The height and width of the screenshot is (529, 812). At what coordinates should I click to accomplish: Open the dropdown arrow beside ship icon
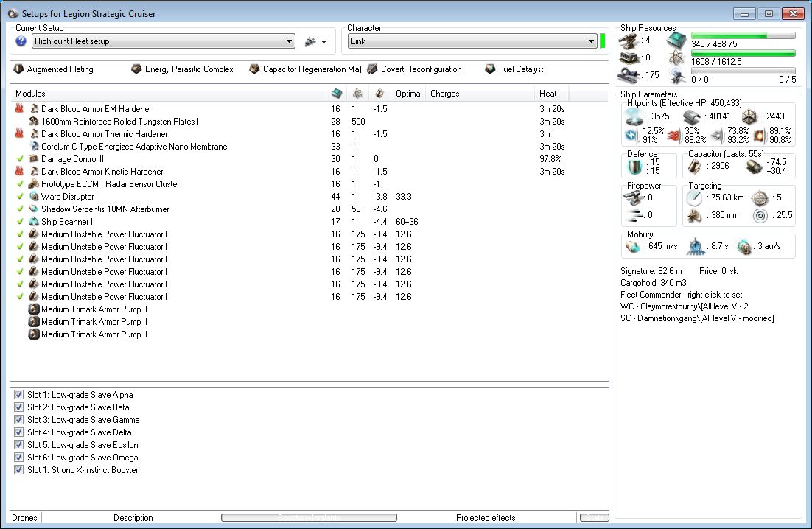coord(323,42)
